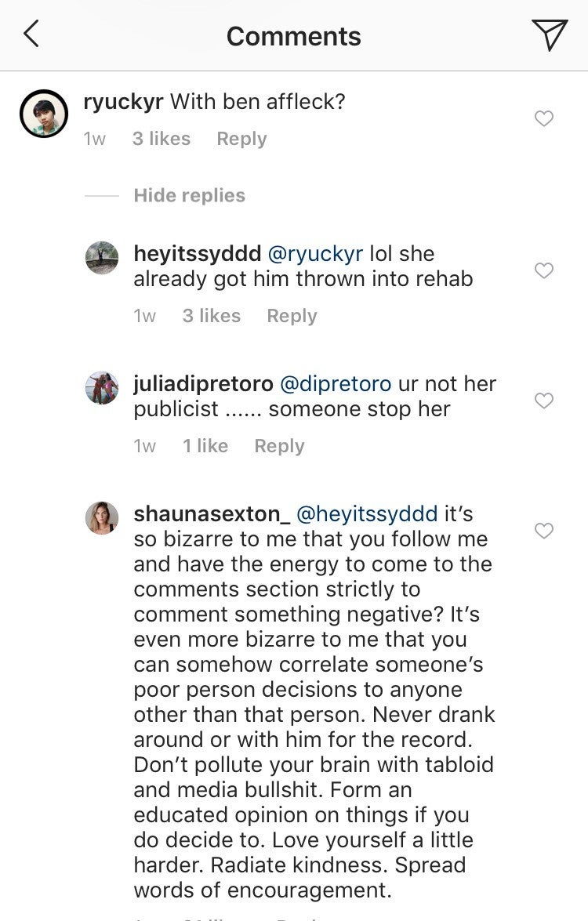
Task: Like juliadipretoro's reply with the heart
Action: pos(543,401)
